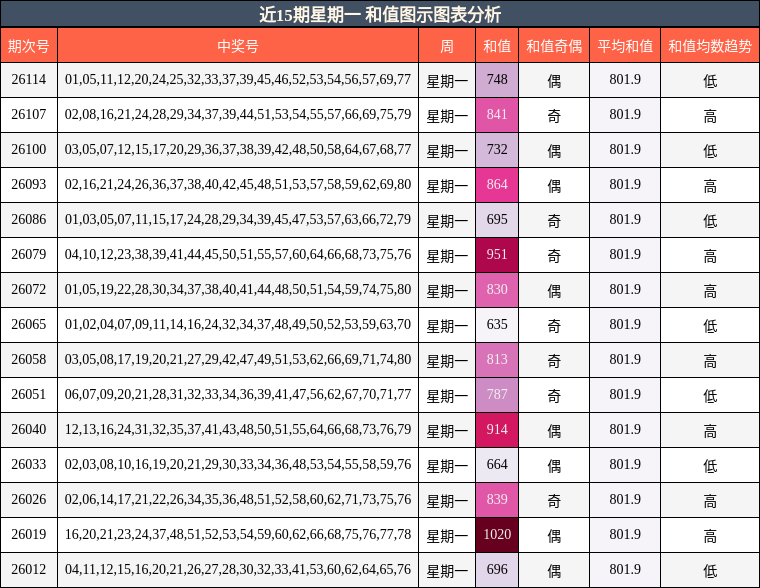Viewport: 760px width, 588px height.
Task: Select issue number 26072
Action: [x=29, y=289]
